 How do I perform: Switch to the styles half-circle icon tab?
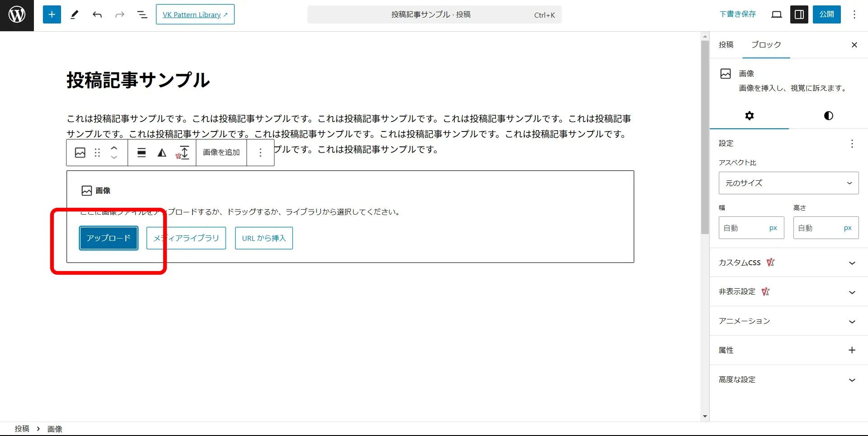(828, 116)
